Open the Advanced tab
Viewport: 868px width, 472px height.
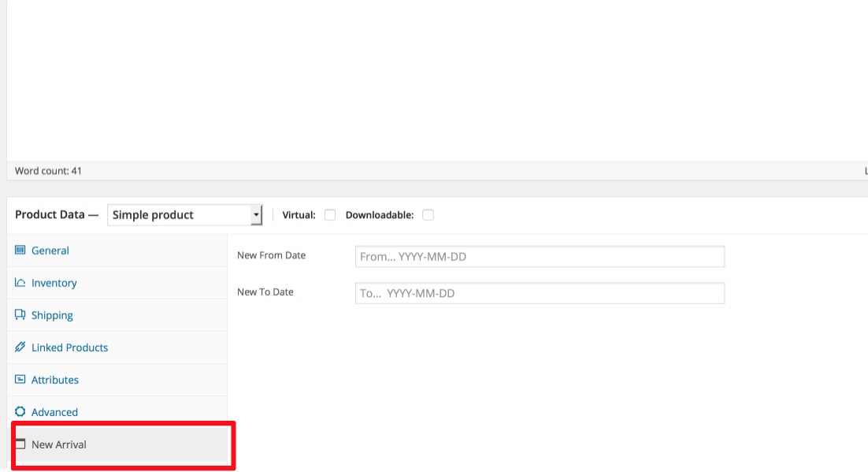point(117,411)
